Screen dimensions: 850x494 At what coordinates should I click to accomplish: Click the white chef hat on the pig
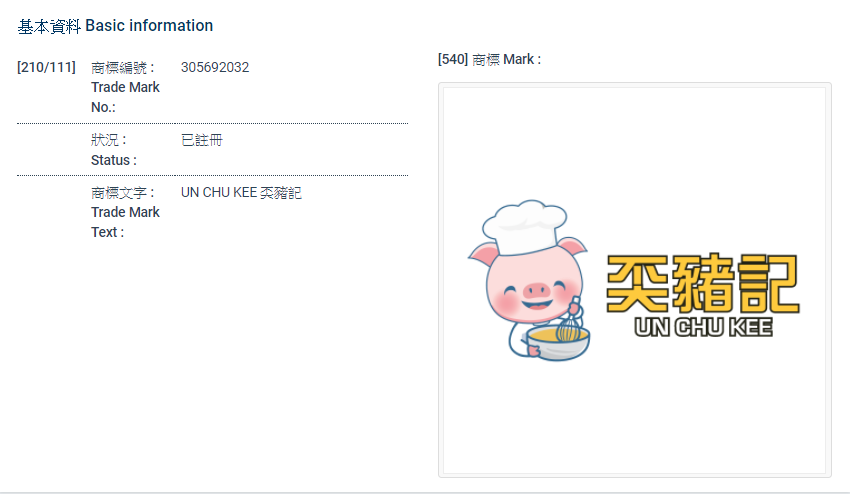pyautogui.click(x=525, y=225)
